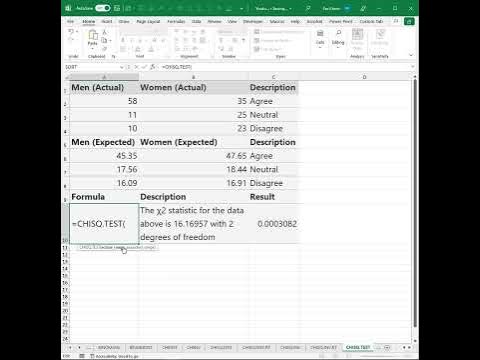Click cell containing 58
Viewport: 480px width, 360px height.
(x=104, y=101)
